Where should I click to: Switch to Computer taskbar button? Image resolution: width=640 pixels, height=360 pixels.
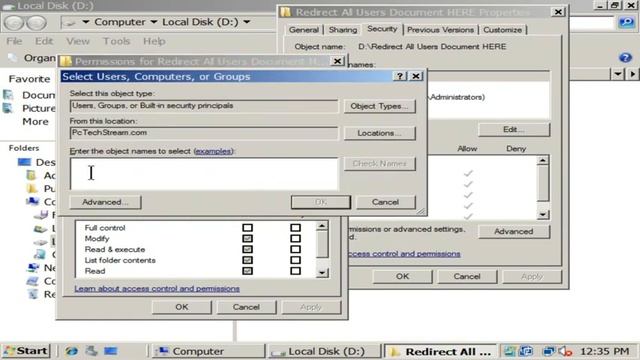[x=208, y=351]
